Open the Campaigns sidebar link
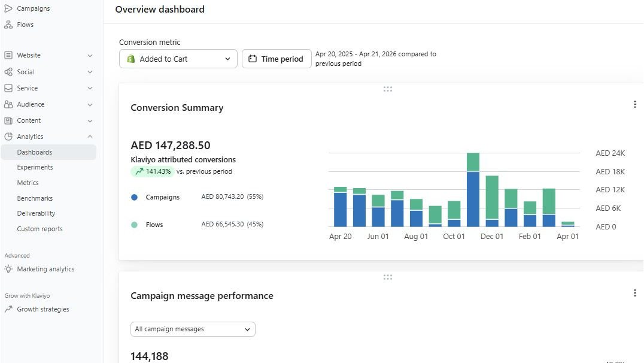The height and width of the screenshot is (363, 644). (34, 8)
